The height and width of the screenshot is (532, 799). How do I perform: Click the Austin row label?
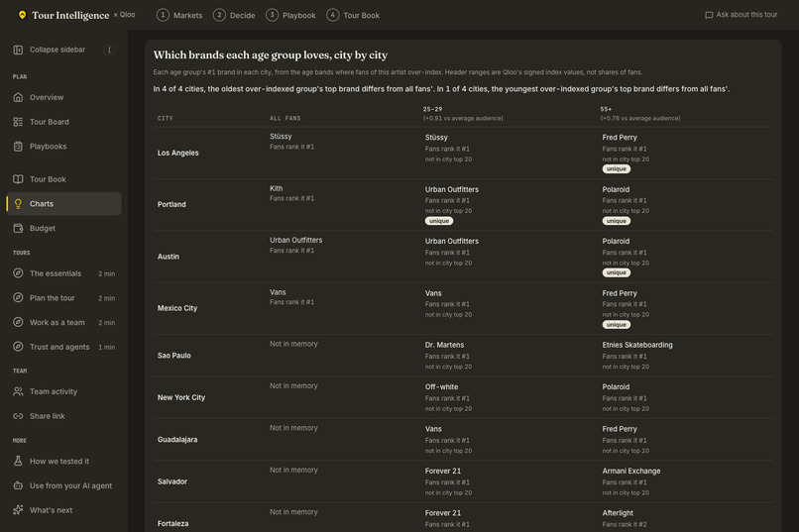[x=169, y=257]
